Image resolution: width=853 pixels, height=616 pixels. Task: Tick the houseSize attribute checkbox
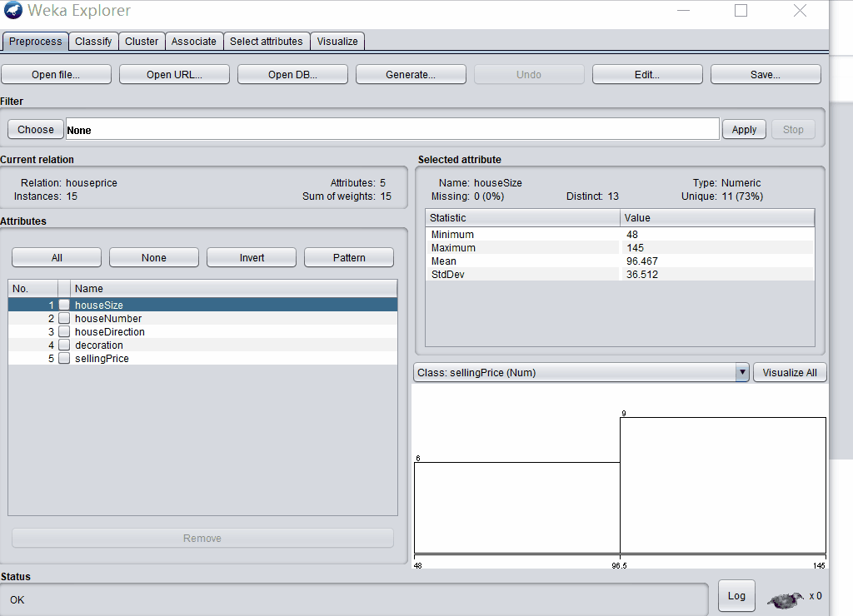64,305
